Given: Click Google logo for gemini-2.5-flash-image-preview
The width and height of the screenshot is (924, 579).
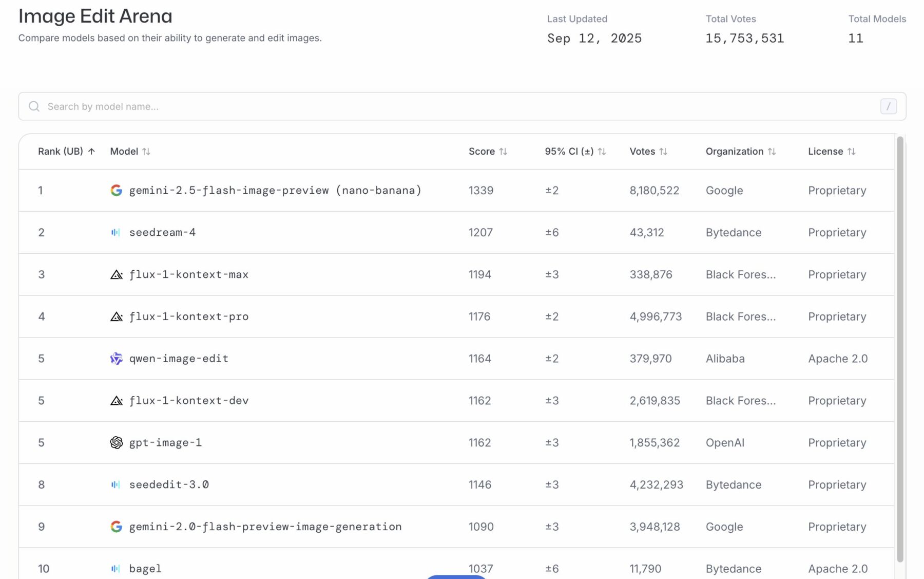Looking at the screenshot, I should (117, 190).
